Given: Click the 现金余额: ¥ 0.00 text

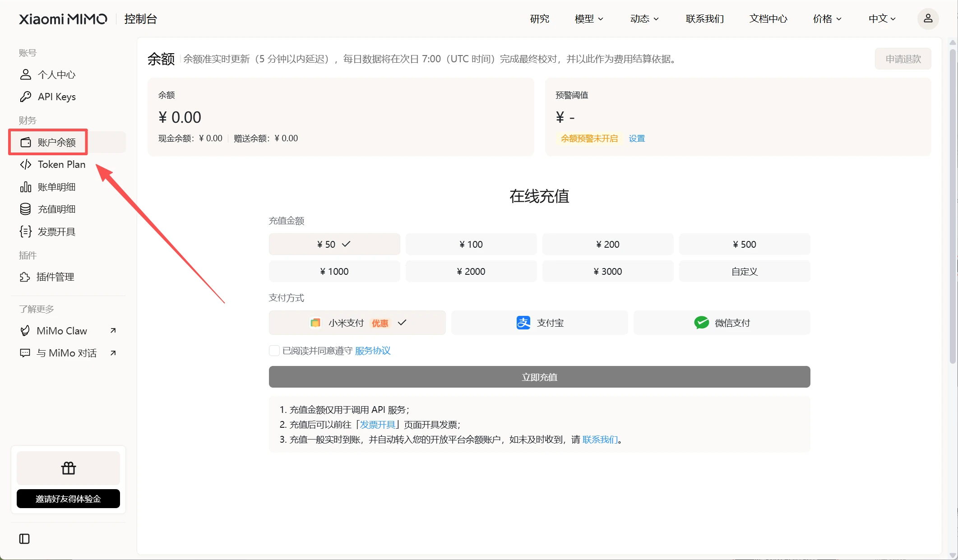Looking at the screenshot, I should (190, 139).
